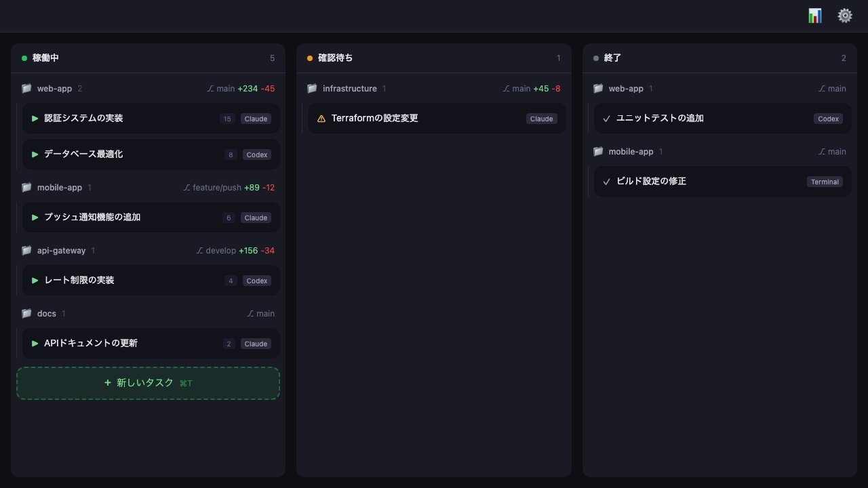Collapse the web-app group in 稼働中 column

coord(54,88)
